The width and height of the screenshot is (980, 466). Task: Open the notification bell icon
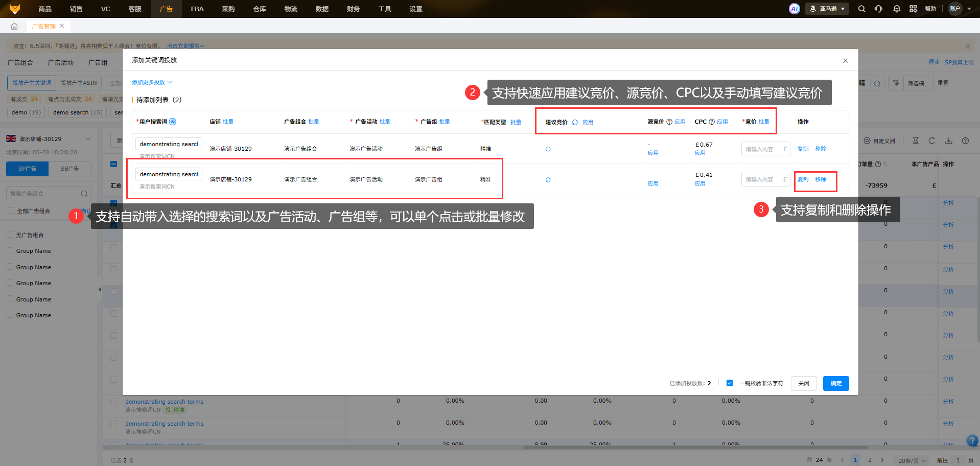[x=896, y=9]
